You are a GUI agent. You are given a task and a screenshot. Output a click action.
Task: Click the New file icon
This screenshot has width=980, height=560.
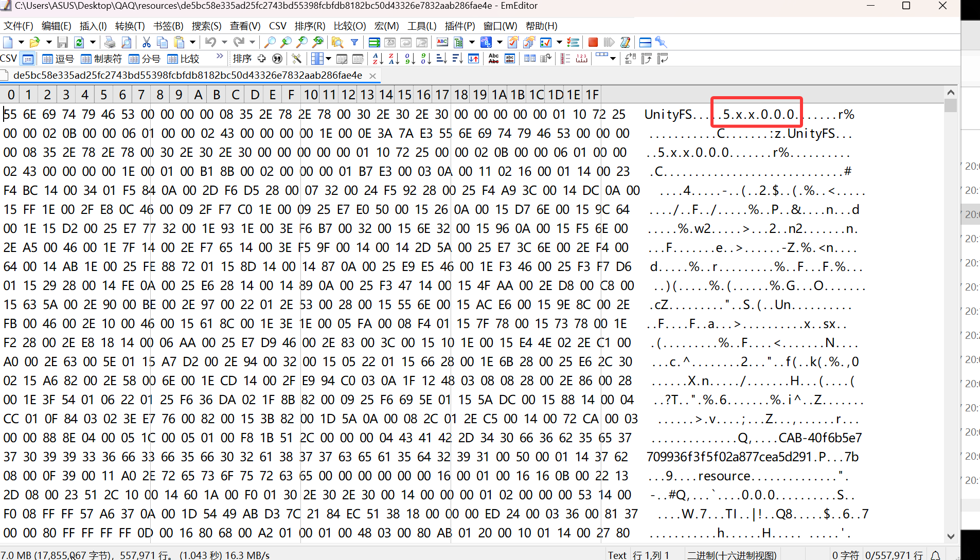tap(8, 42)
